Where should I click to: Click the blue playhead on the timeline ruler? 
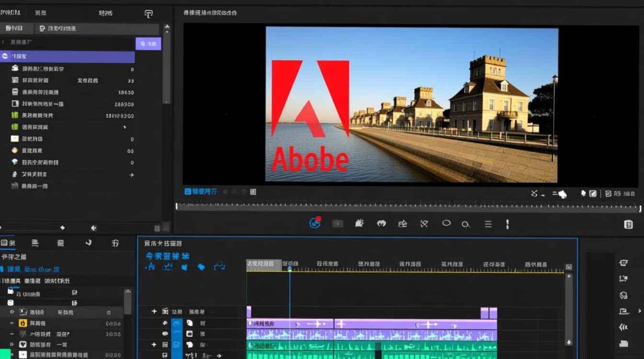tap(289, 269)
